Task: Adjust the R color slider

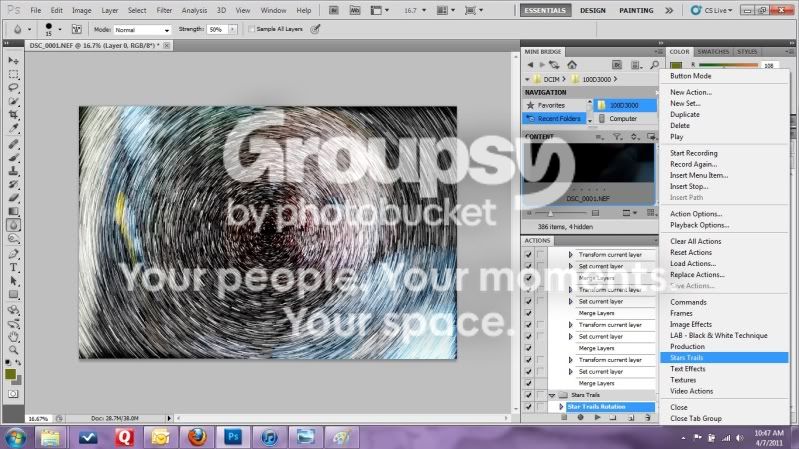Action: pos(729,65)
